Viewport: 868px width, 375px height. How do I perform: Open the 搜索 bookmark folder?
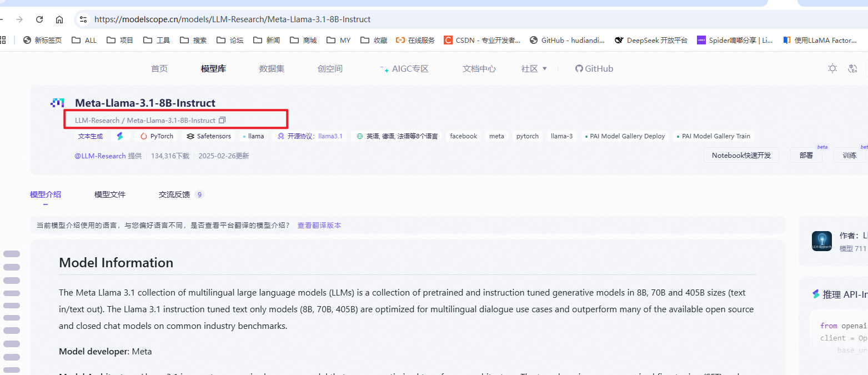point(193,40)
